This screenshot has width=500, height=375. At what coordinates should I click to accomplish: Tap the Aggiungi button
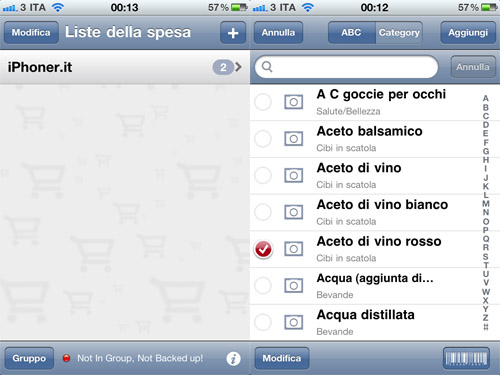(x=468, y=33)
